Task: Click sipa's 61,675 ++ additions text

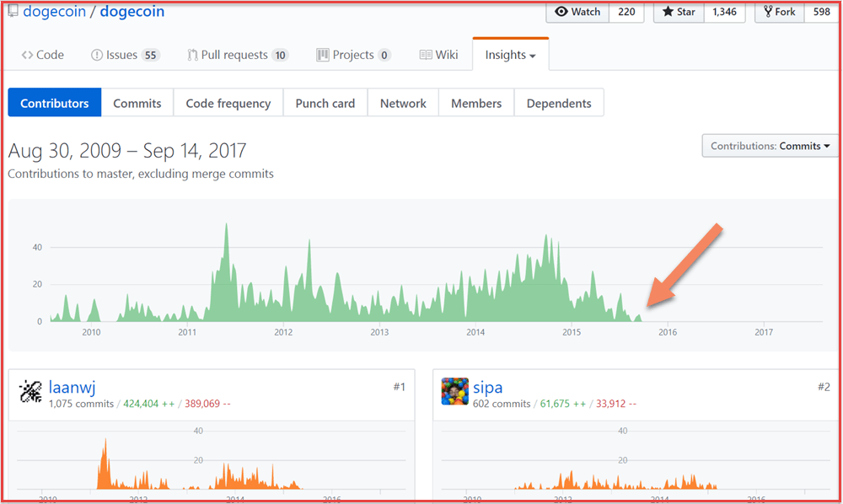Action: [563, 404]
